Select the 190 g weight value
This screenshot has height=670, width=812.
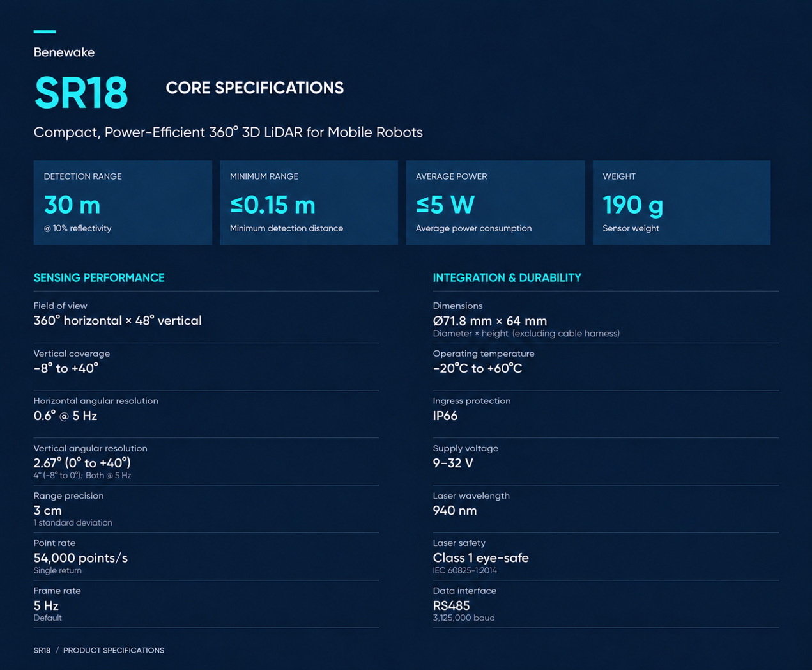(x=633, y=205)
